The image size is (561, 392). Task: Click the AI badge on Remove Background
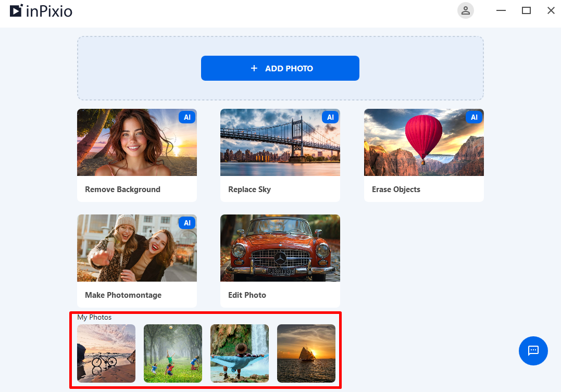point(187,117)
